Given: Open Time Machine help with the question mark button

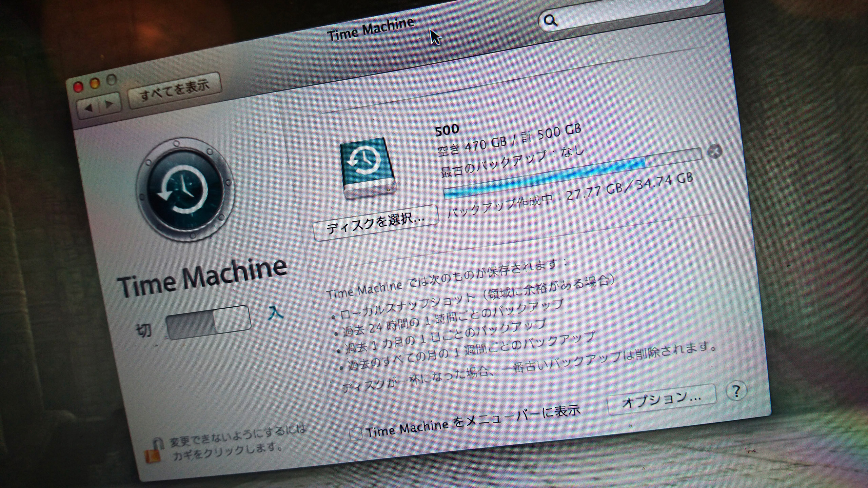Looking at the screenshot, I should tap(736, 391).
